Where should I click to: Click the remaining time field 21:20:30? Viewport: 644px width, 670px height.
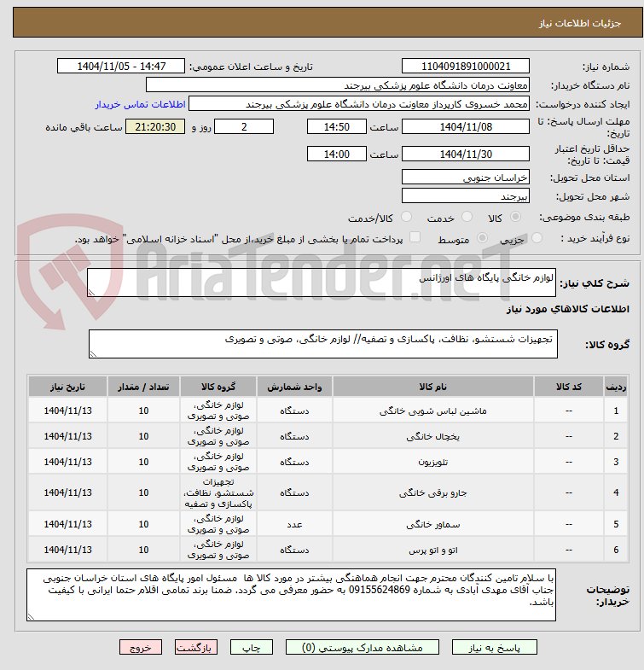click(155, 127)
